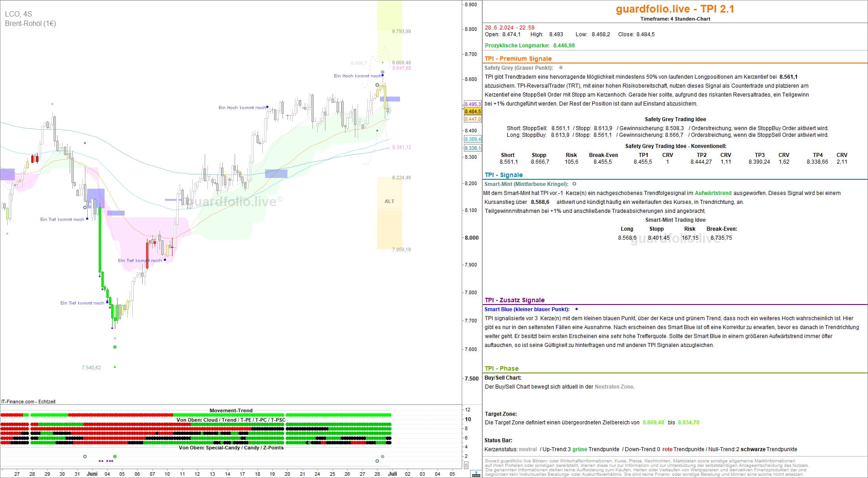Click the purple 8.495,3 price axis label
Screen dimensions: 868x478
click(473, 104)
